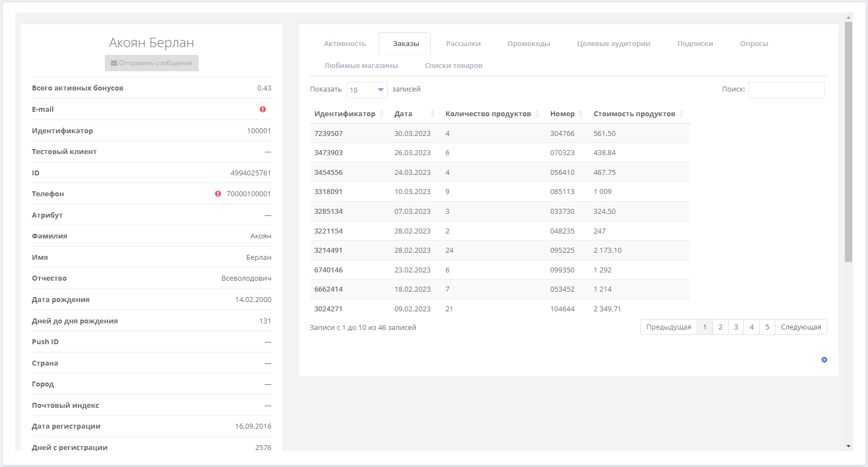Click the cost value 2 173.10

(607, 250)
